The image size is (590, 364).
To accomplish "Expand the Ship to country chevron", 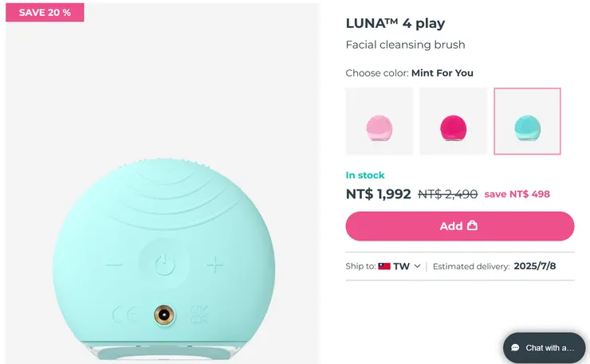I will tap(417, 266).
